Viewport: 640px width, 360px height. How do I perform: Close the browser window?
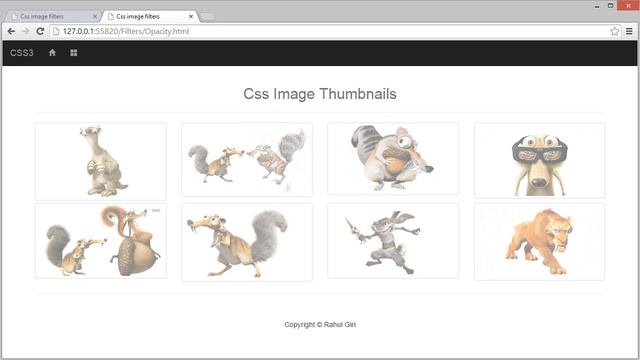(629, 6)
